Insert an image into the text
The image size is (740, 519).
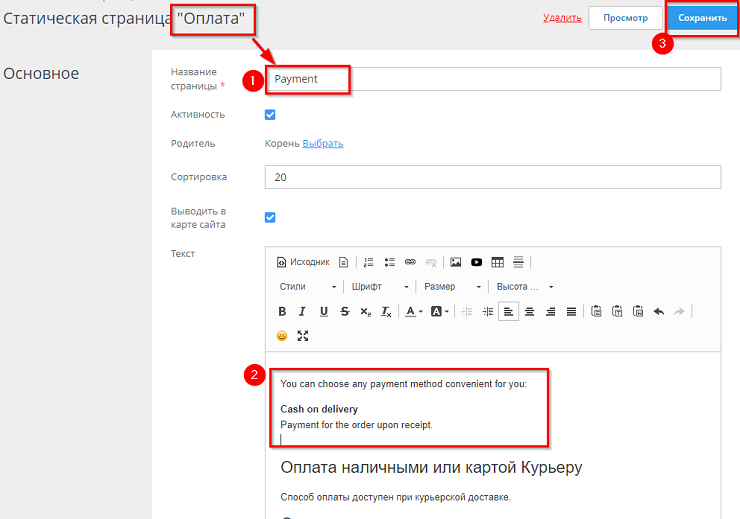[x=455, y=262]
